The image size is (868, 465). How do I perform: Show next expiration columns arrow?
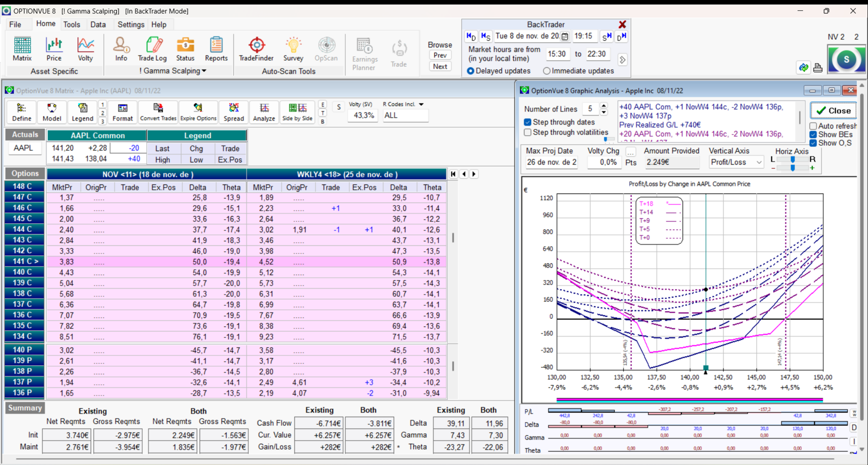pos(474,174)
